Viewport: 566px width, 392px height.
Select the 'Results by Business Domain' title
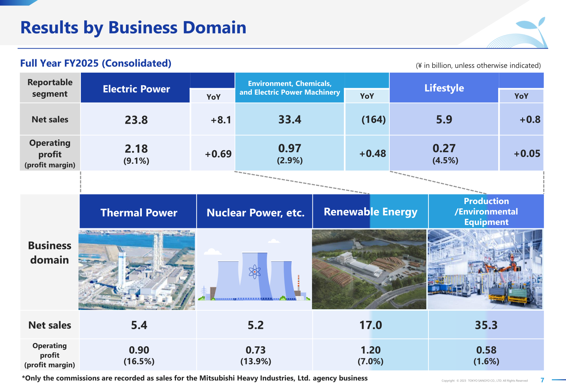coord(133,28)
